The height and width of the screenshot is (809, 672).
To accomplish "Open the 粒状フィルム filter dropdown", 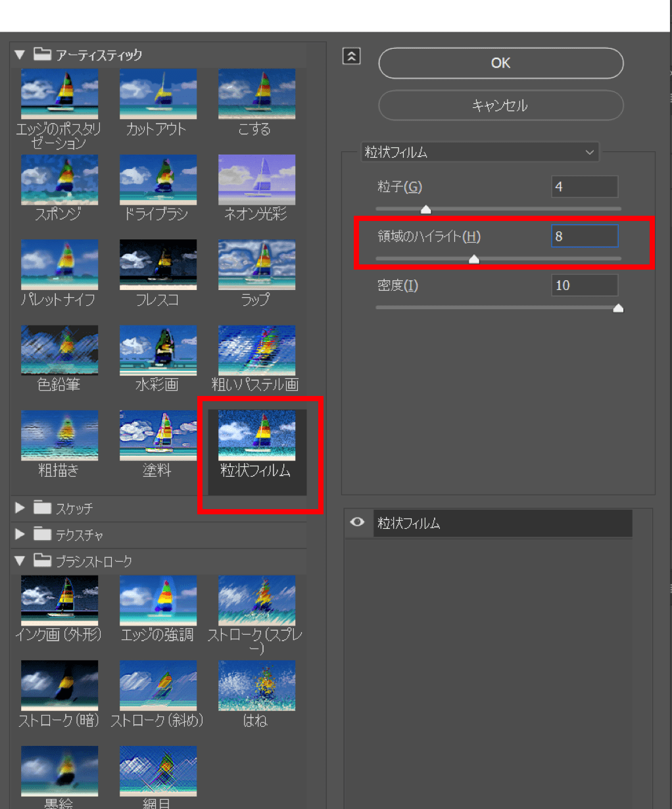I will pos(480,152).
